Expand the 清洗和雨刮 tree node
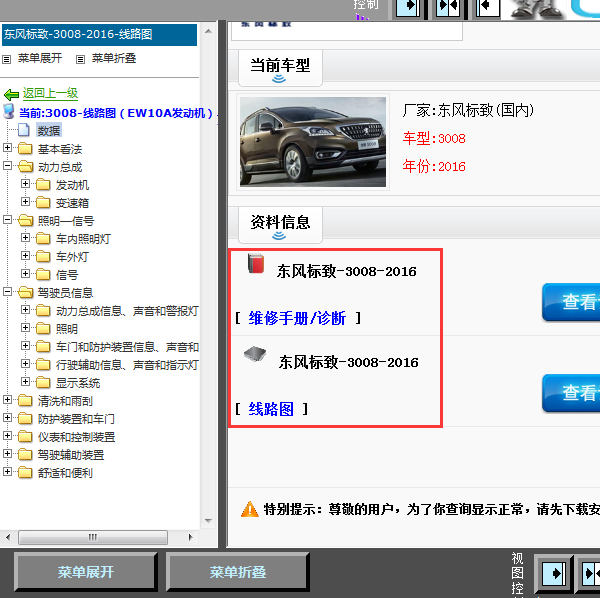 coord(7,399)
